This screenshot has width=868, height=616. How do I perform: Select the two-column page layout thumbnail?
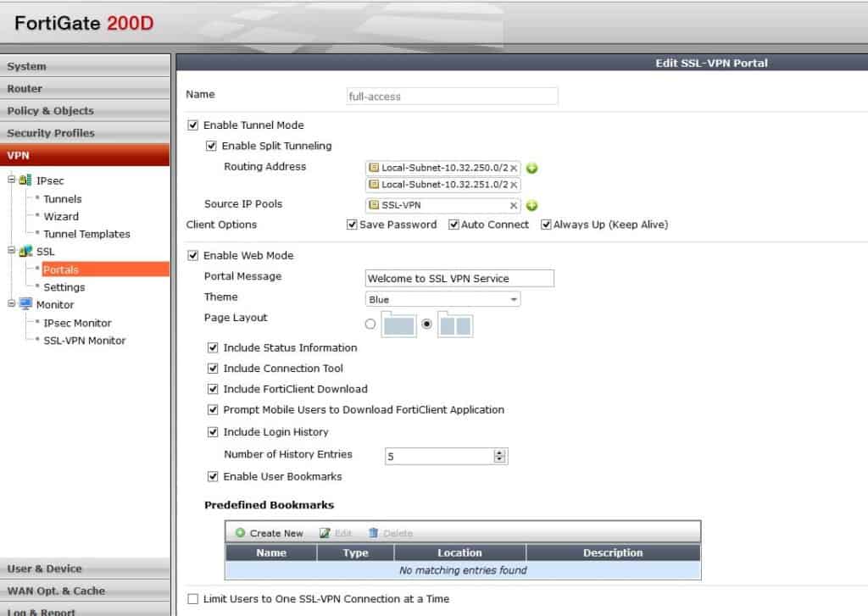coord(455,325)
